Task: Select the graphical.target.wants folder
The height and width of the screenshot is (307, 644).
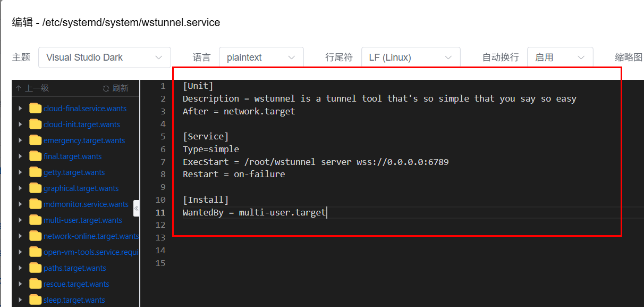Action: [x=81, y=188]
